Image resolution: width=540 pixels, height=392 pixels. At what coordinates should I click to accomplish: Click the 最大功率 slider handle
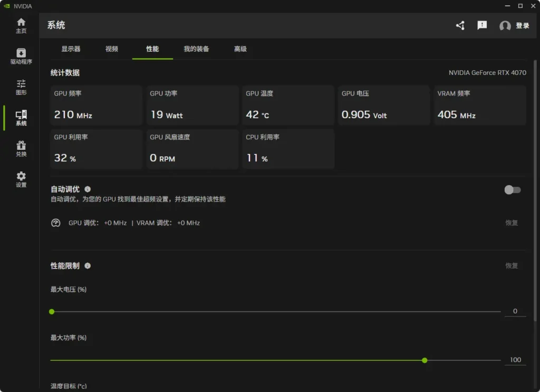(425, 360)
